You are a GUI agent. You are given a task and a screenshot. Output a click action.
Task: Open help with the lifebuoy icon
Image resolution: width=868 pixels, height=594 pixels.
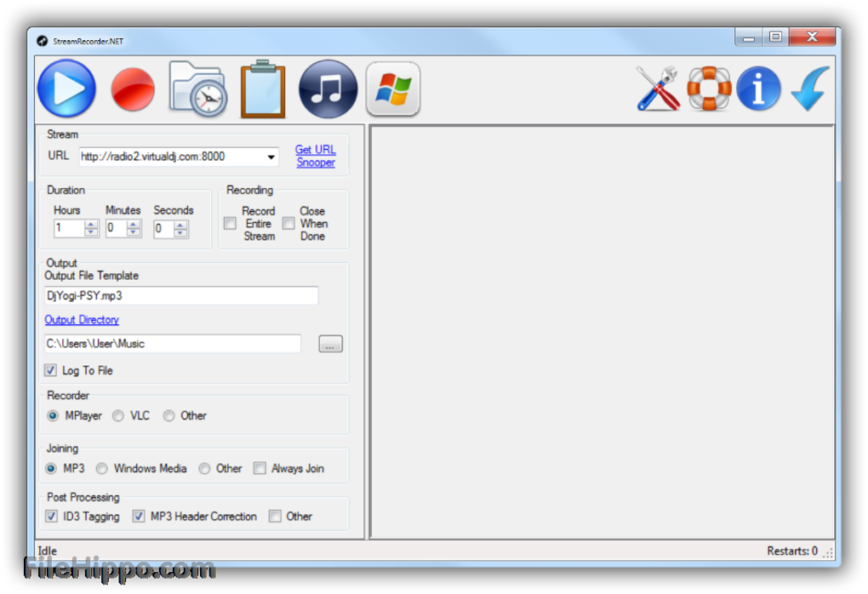[709, 89]
